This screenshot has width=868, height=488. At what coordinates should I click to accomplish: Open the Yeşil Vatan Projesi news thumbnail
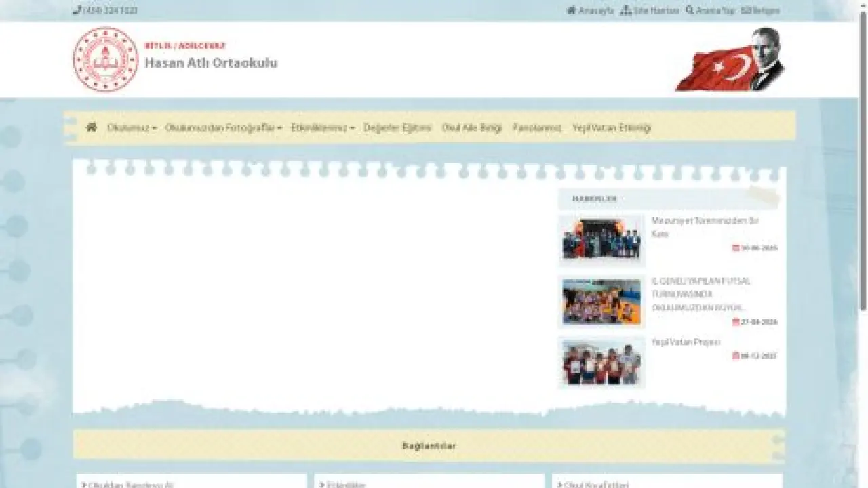click(x=601, y=363)
